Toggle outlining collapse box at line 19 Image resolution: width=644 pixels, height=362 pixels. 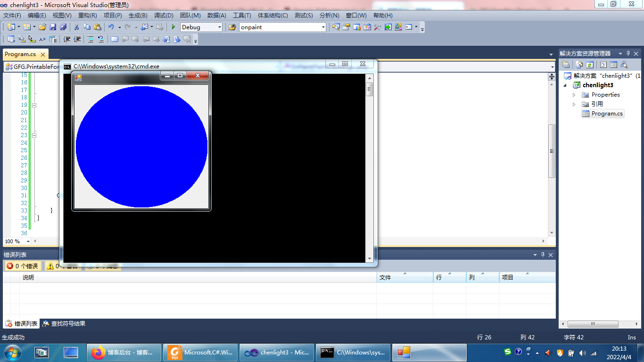tap(34, 105)
